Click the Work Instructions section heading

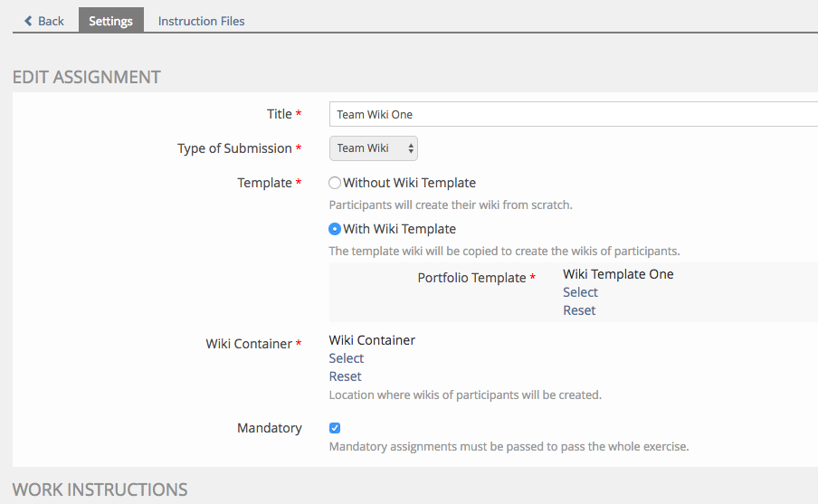(100, 490)
